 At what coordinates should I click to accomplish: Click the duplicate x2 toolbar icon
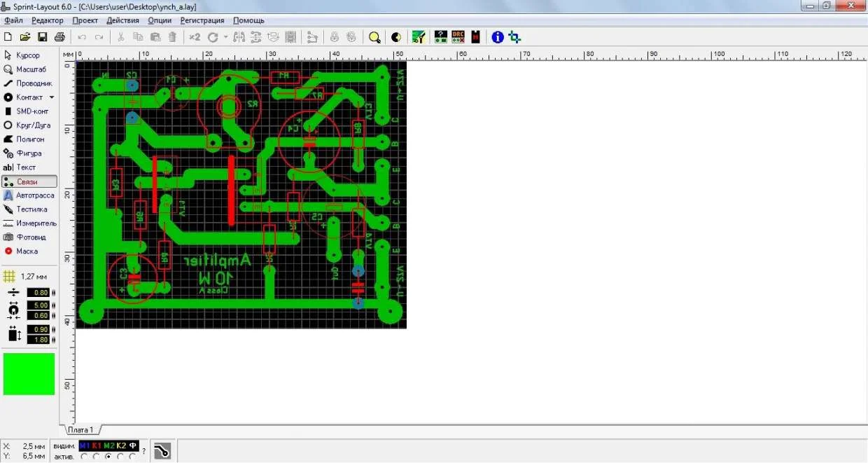coord(195,37)
